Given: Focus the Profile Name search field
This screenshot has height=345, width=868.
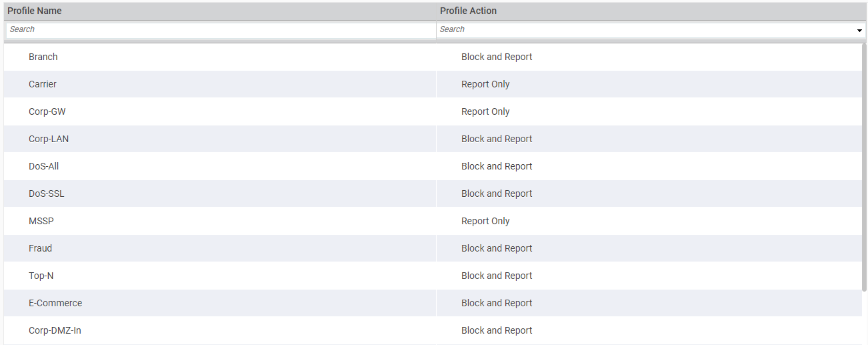Looking at the screenshot, I should pos(220,29).
